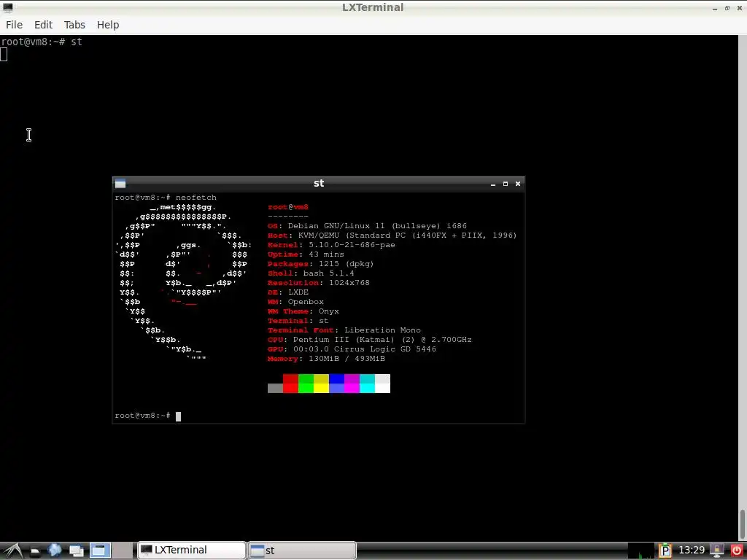Restore the LXTerminal window size
Image resolution: width=747 pixels, height=560 pixels.
pyautogui.click(x=727, y=8)
